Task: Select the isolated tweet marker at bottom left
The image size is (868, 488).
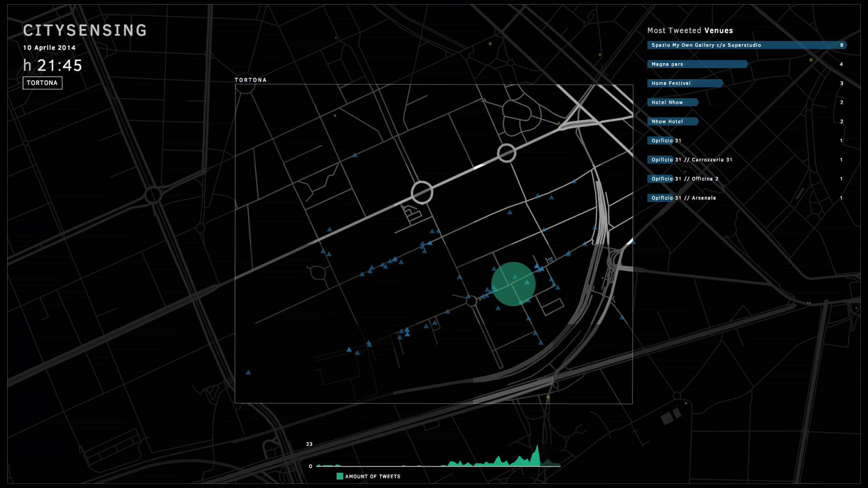Action: (248, 372)
